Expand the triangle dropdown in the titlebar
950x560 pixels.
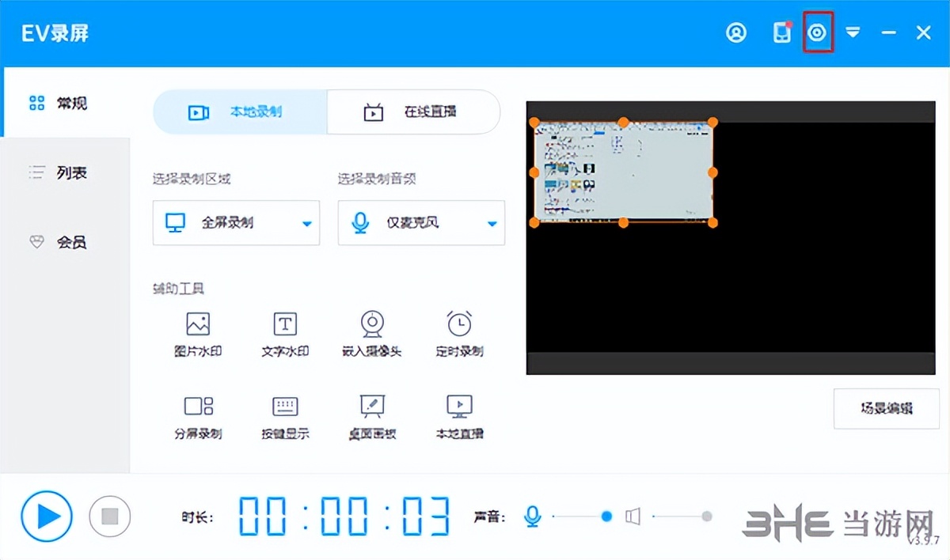[853, 33]
